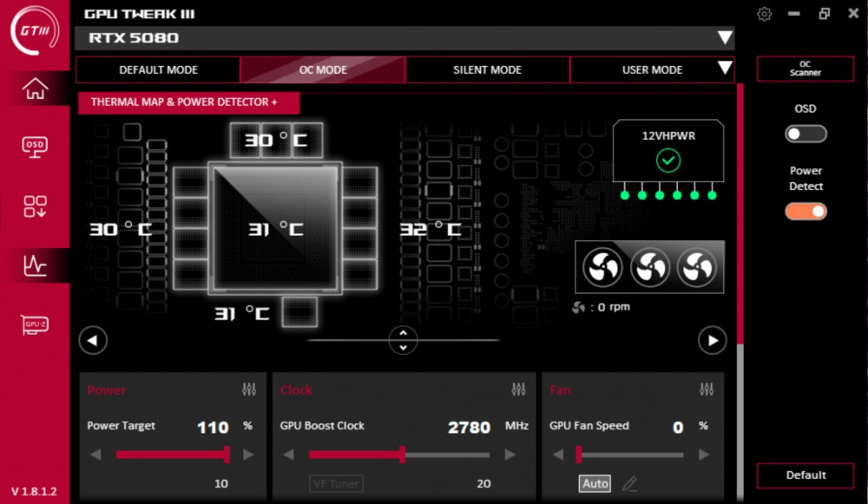The image size is (868, 504).
Task: Click the GPU die 31 °C reading
Action: click(276, 228)
